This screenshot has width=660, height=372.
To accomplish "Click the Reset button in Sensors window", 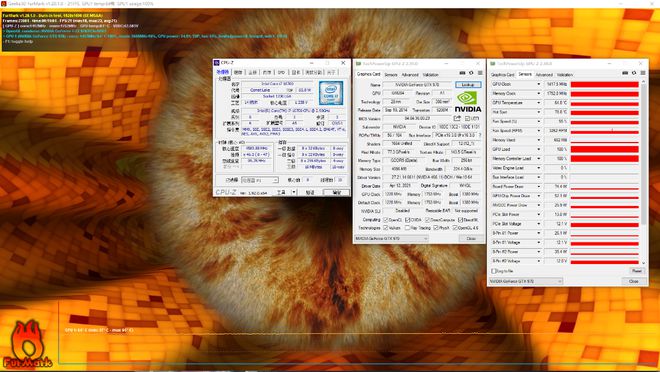I will coord(637,271).
